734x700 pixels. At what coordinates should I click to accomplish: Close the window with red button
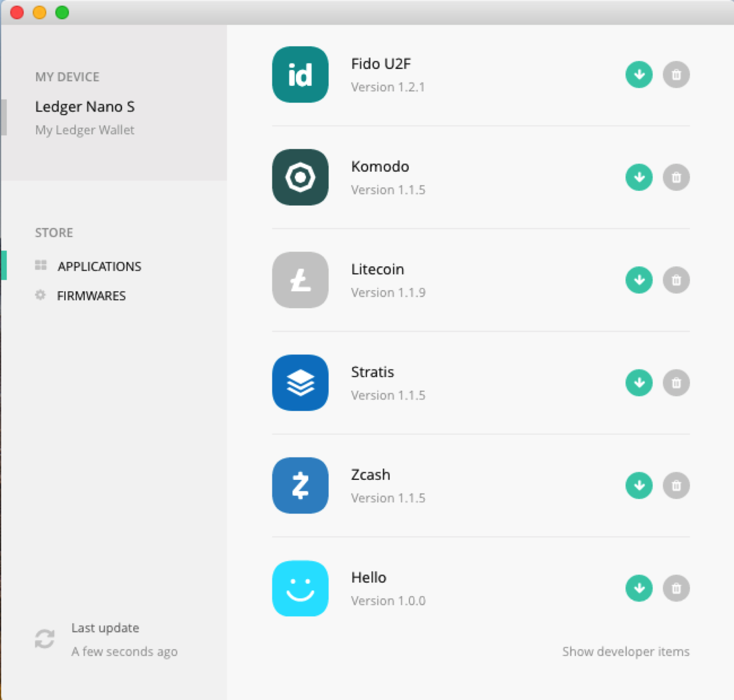point(17,12)
